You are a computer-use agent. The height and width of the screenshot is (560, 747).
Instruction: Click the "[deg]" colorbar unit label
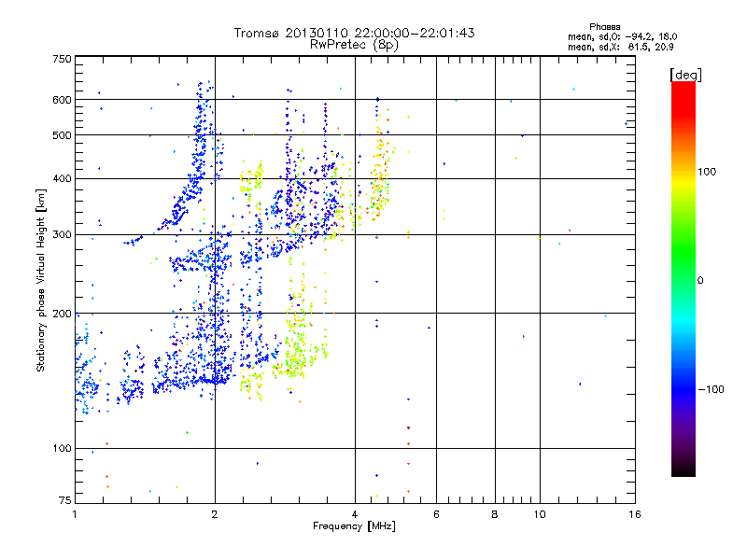(x=685, y=75)
